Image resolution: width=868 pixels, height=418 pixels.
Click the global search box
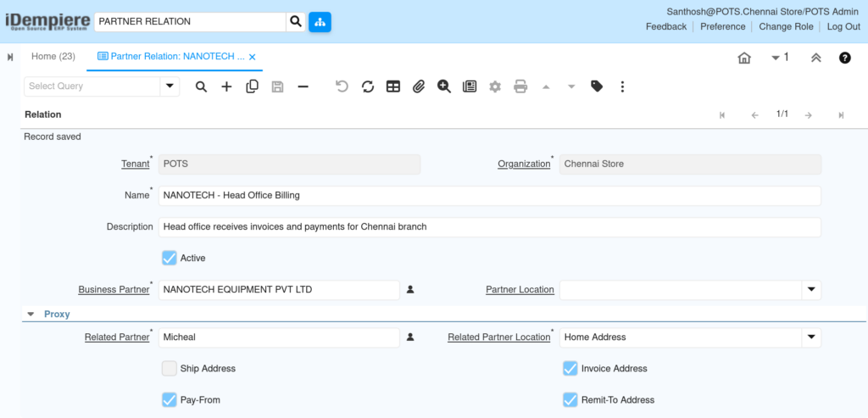coord(190,21)
